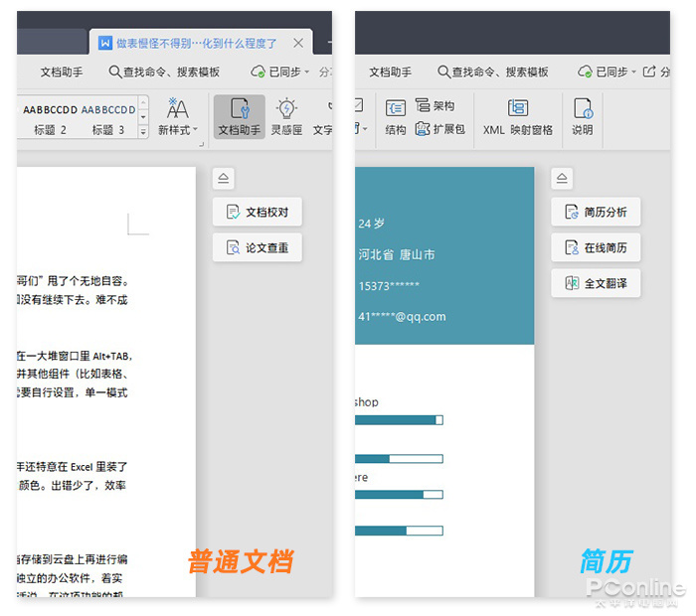Image resolution: width=696 pixels, height=616 pixels.
Task: Select the 架构 schema tool
Action: point(435,106)
